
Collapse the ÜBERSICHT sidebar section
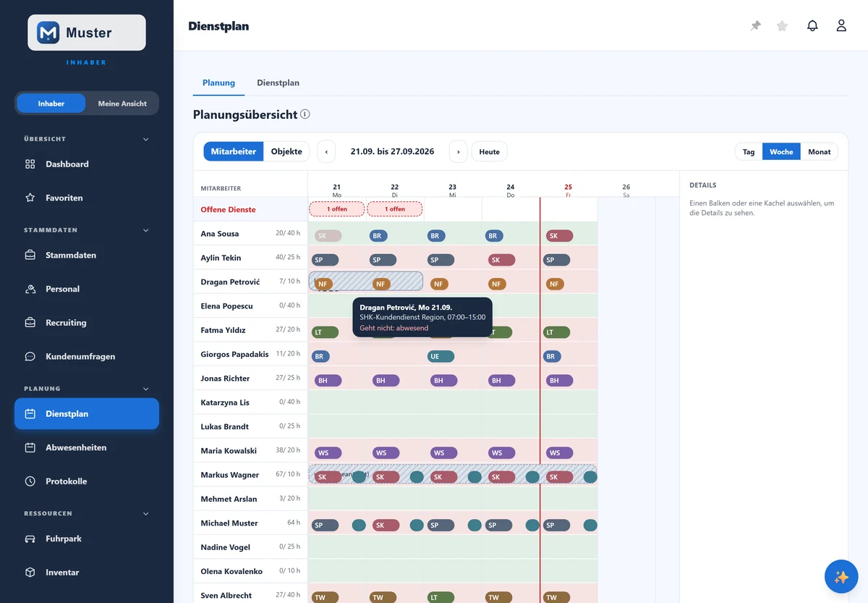146,139
